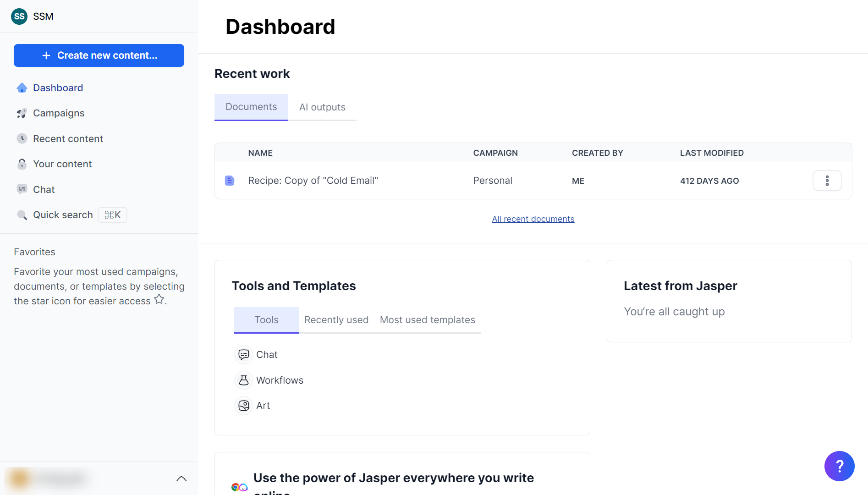This screenshot has height=495, width=868.
Task: Open the Chat tool in Tools list
Action: [267, 355]
